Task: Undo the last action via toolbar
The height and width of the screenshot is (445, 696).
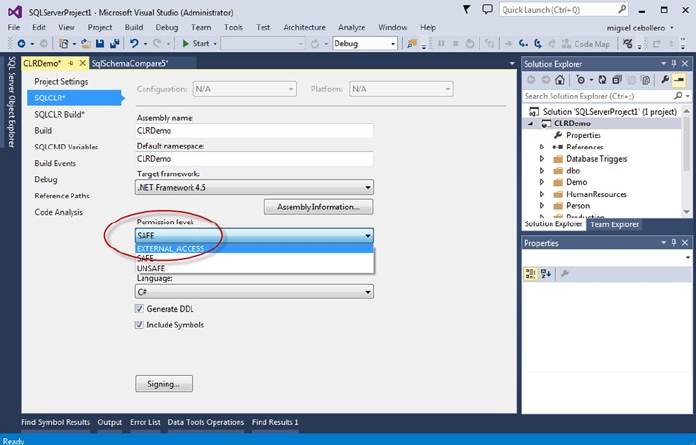Action: pos(134,43)
